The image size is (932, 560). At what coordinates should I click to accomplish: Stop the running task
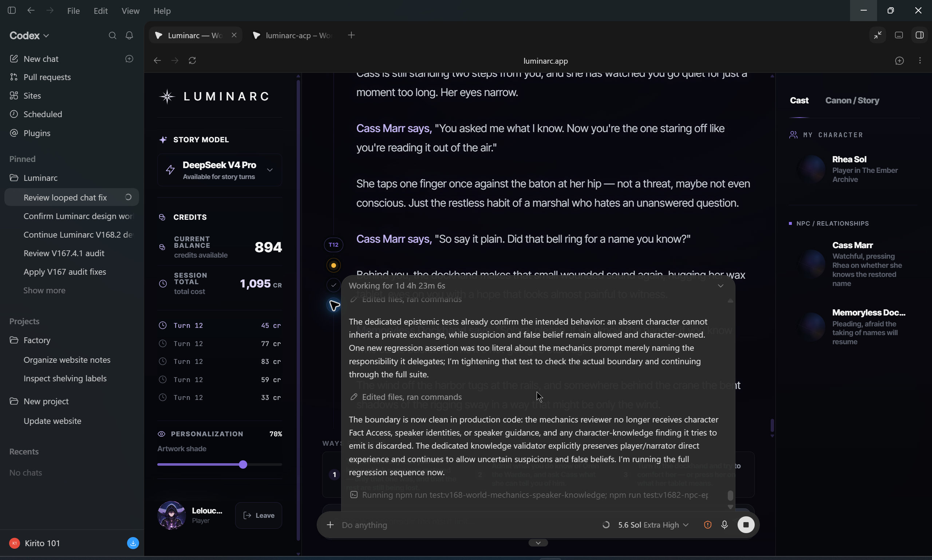tap(746, 525)
